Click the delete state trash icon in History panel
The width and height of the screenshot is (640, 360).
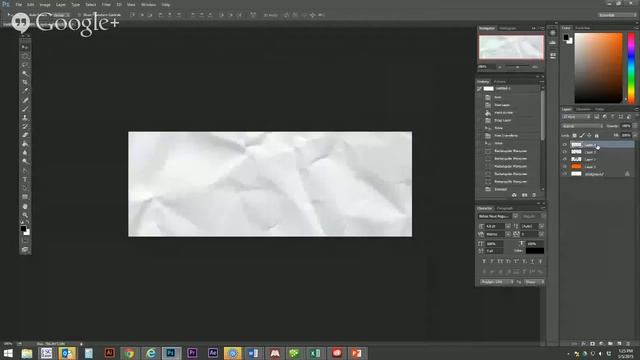pyautogui.click(x=534, y=195)
